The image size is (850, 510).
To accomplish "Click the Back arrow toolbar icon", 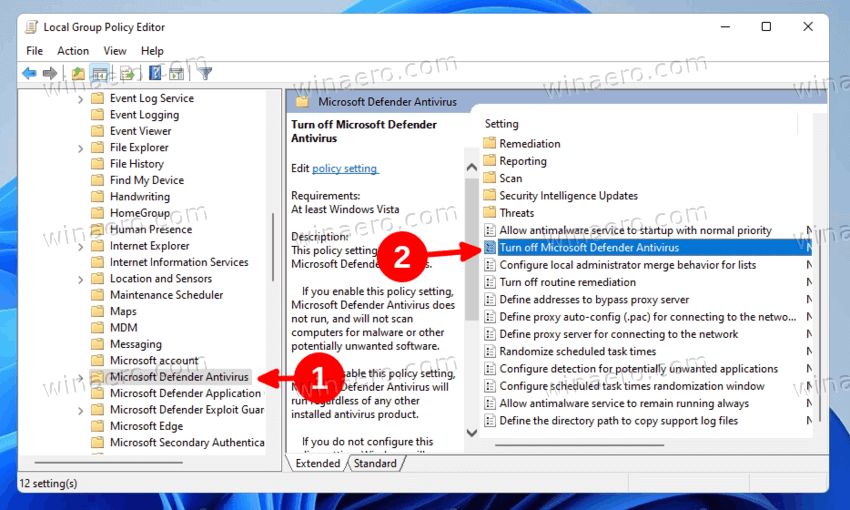I will click(29, 73).
